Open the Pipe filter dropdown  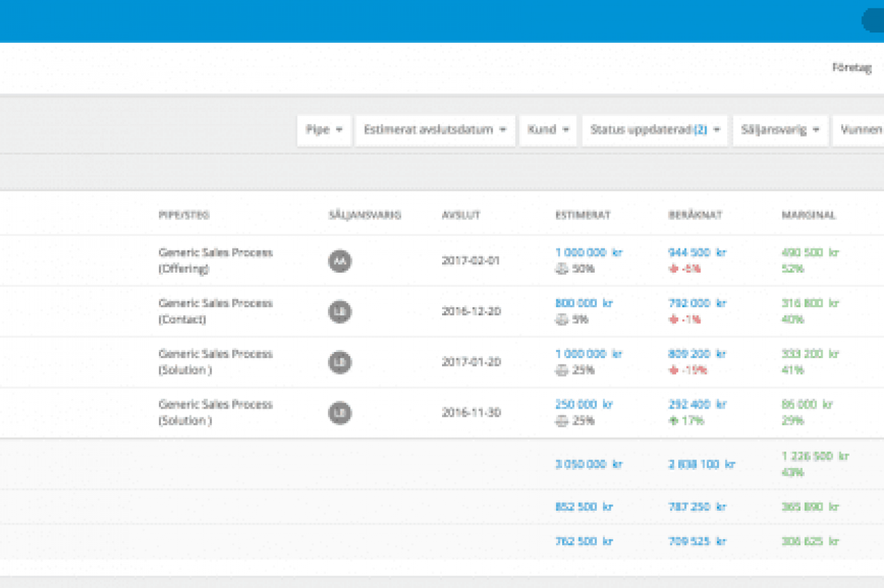point(324,130)
